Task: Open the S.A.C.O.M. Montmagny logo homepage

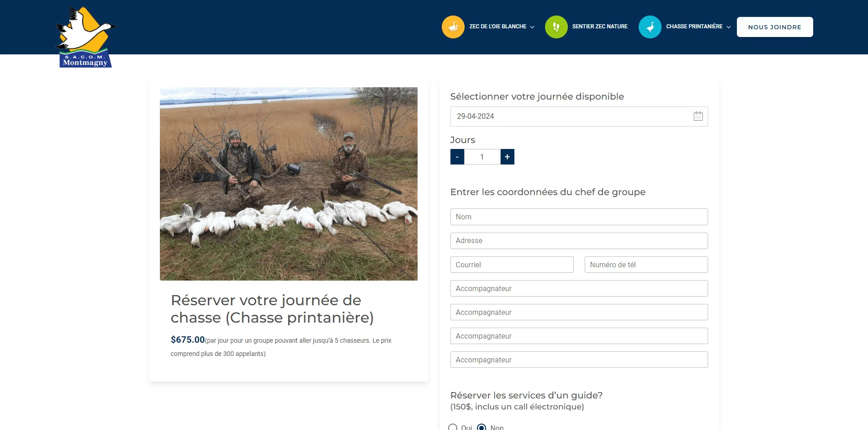Action: [x=85, y=37]
